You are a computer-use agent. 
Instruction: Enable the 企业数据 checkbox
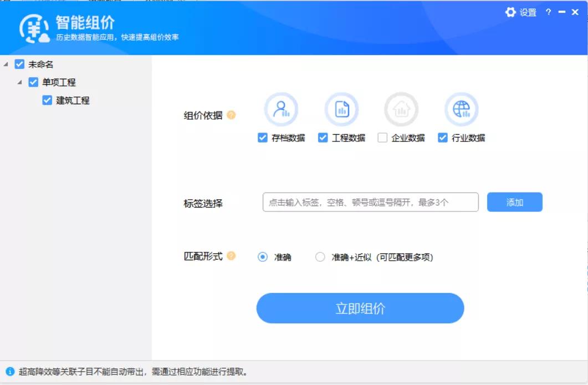pyautogui.click(x=381, y=138)
